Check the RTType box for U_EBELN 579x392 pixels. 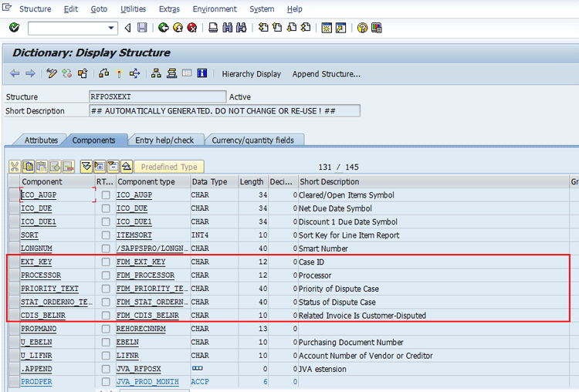(x=106, y=343)
